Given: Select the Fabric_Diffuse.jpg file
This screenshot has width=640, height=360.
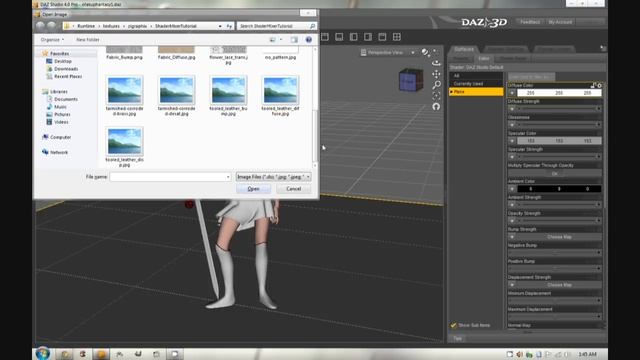Looking at the screenshot, I should click(176, 53).
